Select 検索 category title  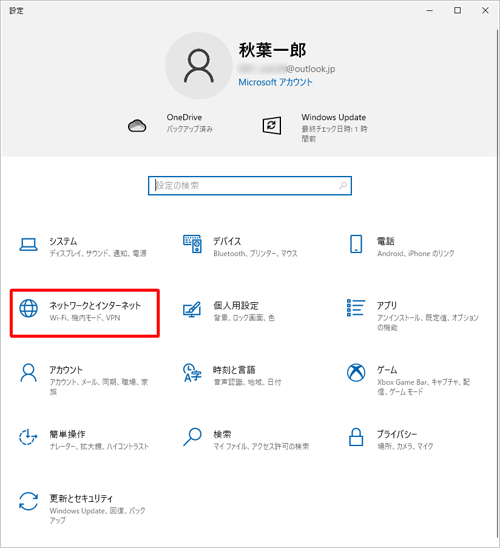[222, 434]
